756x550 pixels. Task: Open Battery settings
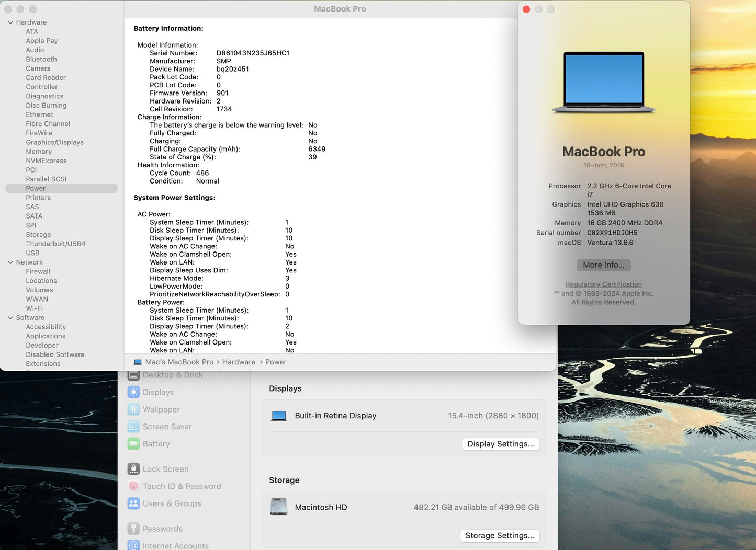(x=133, y=444)
